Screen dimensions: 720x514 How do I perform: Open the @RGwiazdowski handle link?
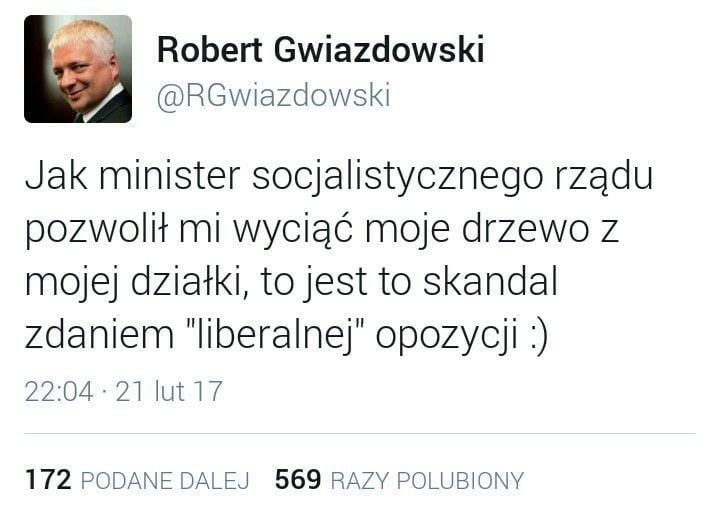274,96
